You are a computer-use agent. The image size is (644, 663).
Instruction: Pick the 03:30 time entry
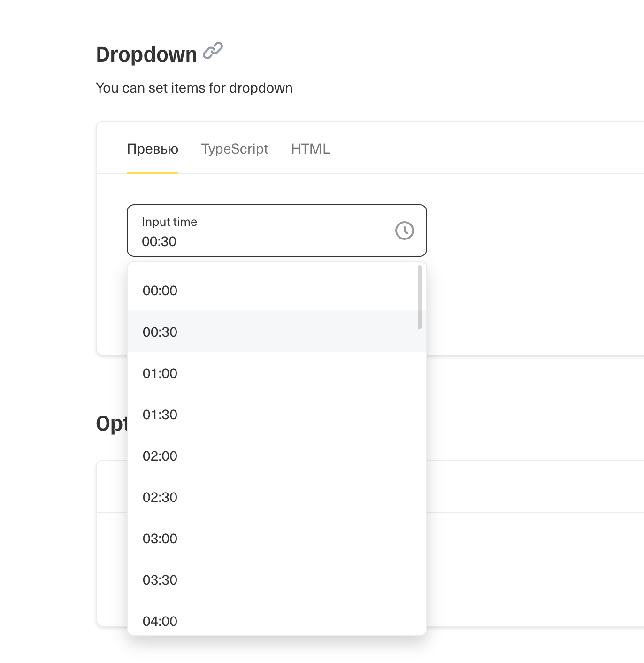point(160,580)
